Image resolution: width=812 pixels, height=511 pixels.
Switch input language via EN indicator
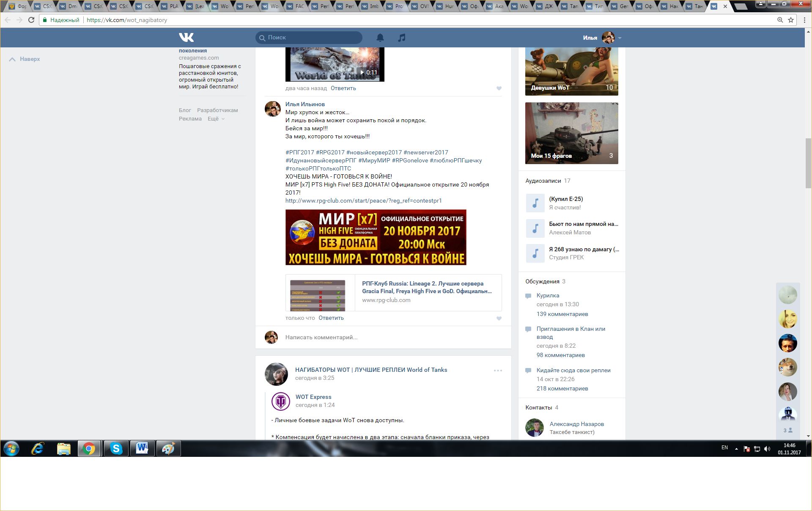click(724, 448)
